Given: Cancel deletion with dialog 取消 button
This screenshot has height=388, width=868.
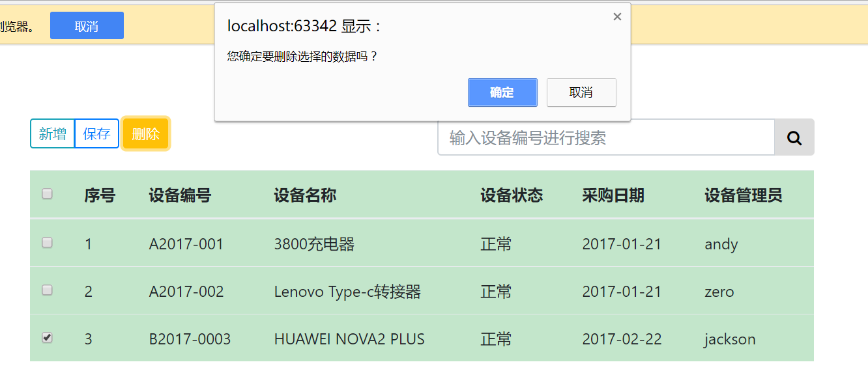Looking at the screenshot, I should tap(581, 92).
